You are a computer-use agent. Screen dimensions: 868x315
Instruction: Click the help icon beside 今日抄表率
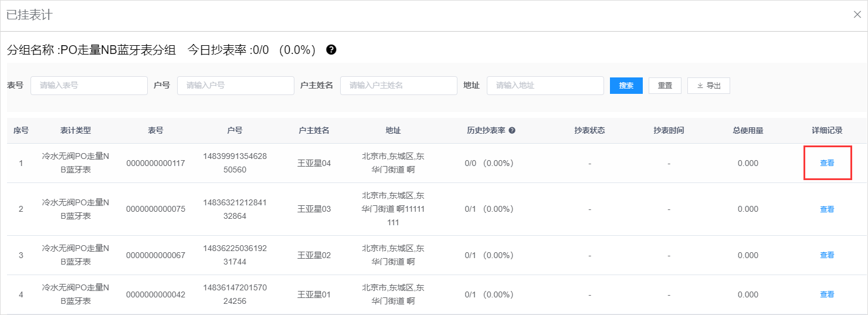click(x=331, y=50)
